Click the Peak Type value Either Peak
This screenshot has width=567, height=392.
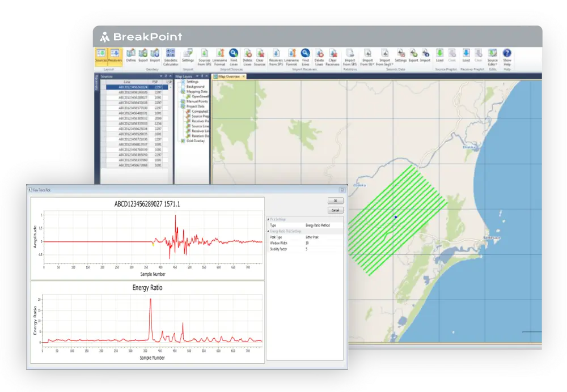tap(312, 237)
